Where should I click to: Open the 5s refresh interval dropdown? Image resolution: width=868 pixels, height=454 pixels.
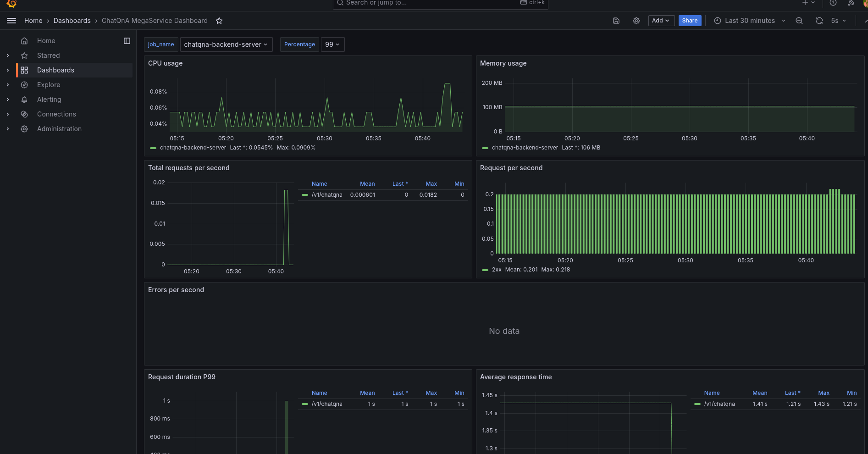click(x=839, y=21)
